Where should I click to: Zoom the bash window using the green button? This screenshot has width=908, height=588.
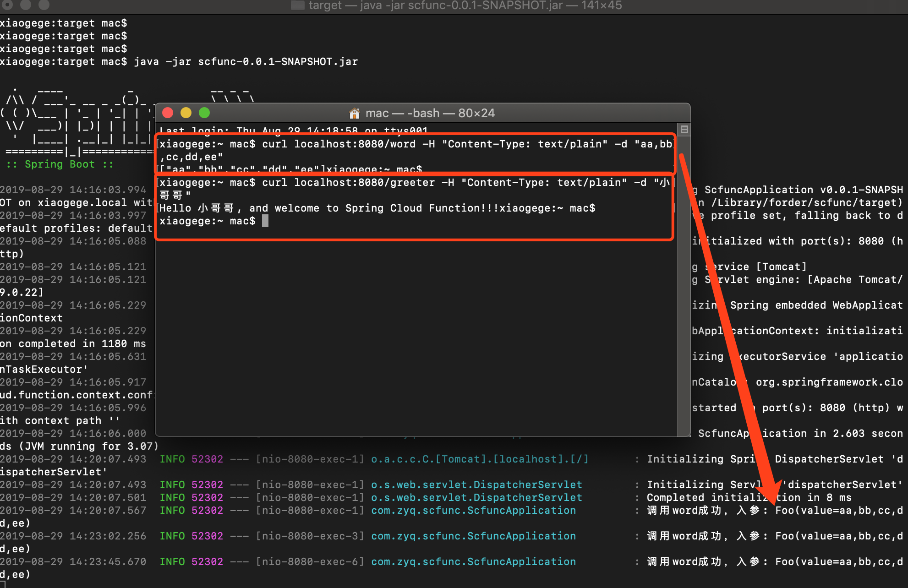pyautogui.click(x=204, y=113)
